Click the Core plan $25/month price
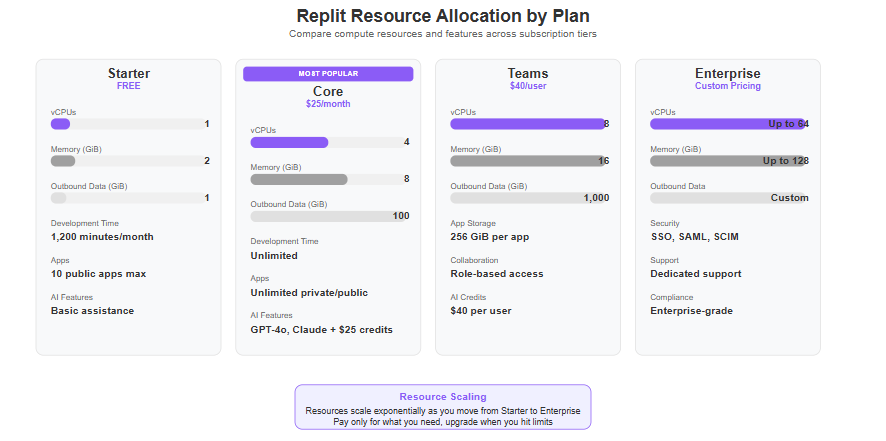The width and height of the screenshot is (886, 441). click(328, 104)
